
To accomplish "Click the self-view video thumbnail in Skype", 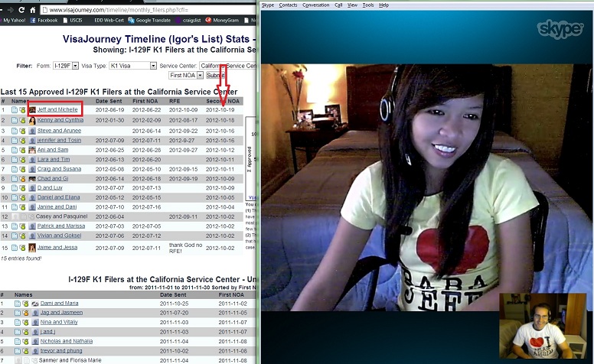I will 543,326.
